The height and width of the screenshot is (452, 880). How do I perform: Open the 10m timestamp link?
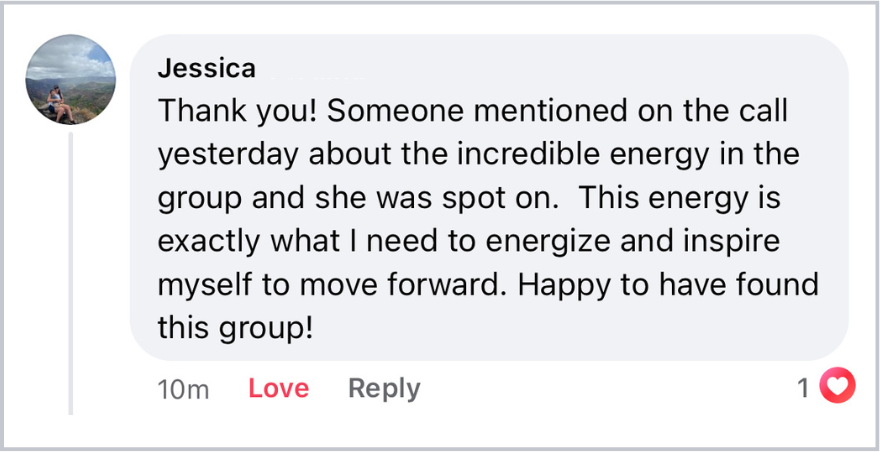pos(183,389)
